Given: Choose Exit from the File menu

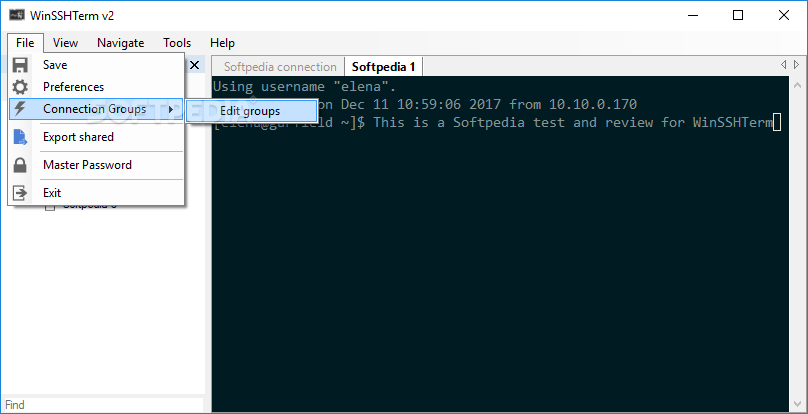Looking at the screenshot, I should [96, 193].
